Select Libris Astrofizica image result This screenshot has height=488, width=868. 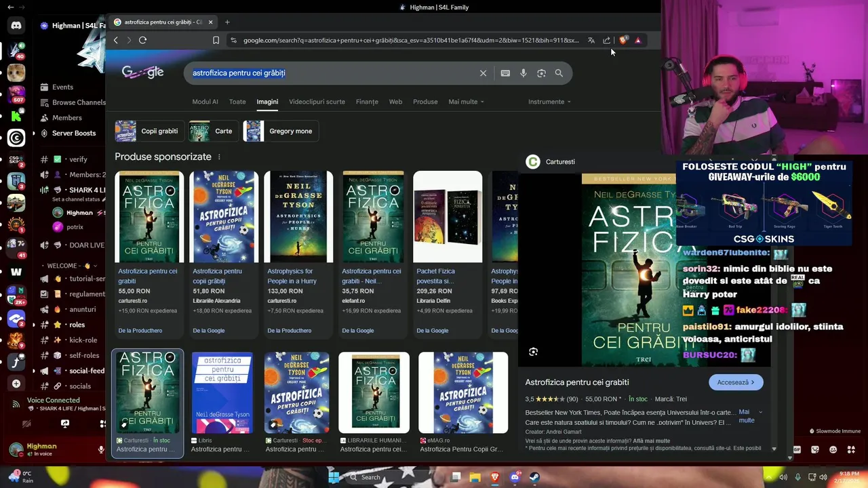(x=222, y=403)
